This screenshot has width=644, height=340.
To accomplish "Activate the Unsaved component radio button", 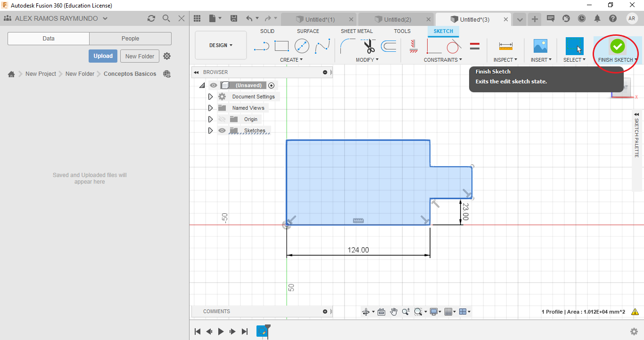I will click(x=271, y=85).
